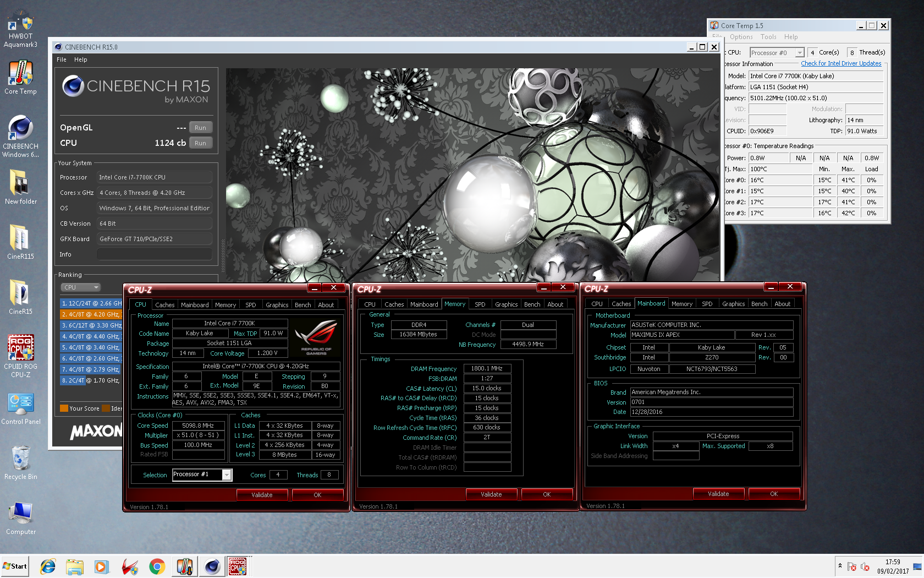Open Windows Explorer from the taskbar
Viewport: 924px width, 578px height.
coord(75,566)
